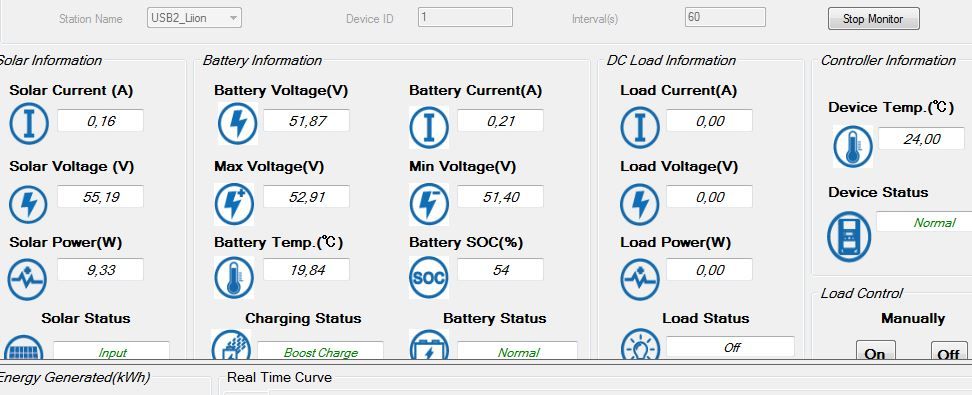Click the Load Voltage lightning icon
Viewport: 972px width, 395px height.
pyautogui.click(x=640, y=204)
